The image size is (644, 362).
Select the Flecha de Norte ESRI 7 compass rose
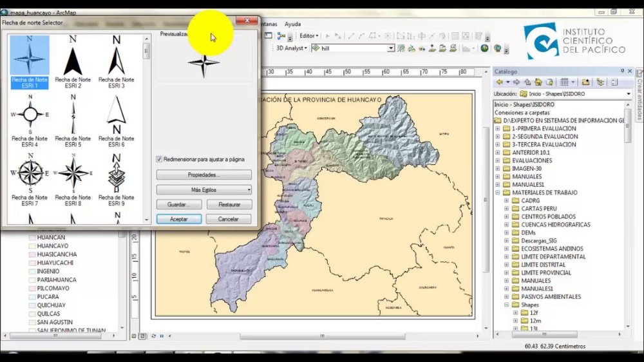pos(30,180)
